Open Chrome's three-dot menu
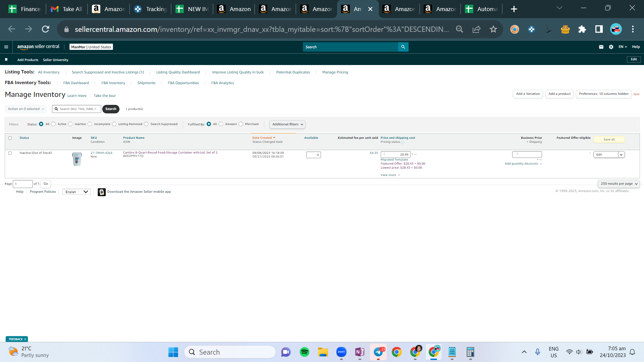This screenshot has width=644, height=362. (x=633, y=29)
